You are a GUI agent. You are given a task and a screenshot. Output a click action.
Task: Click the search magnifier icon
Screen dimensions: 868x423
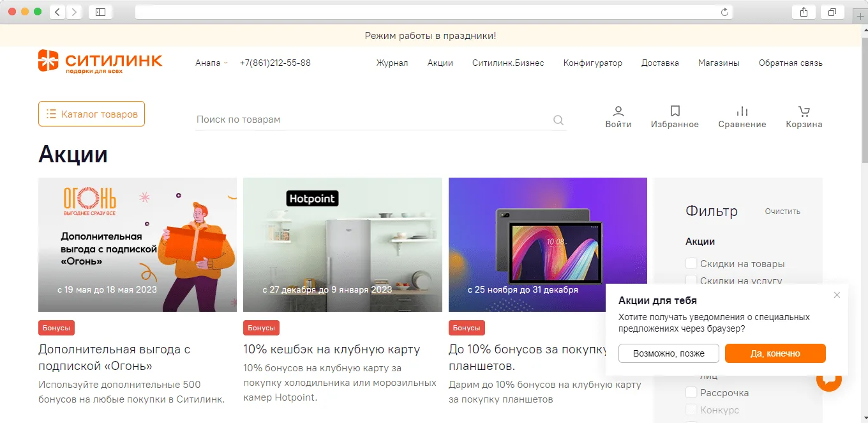pyautogui.click(x=558, y=120)
